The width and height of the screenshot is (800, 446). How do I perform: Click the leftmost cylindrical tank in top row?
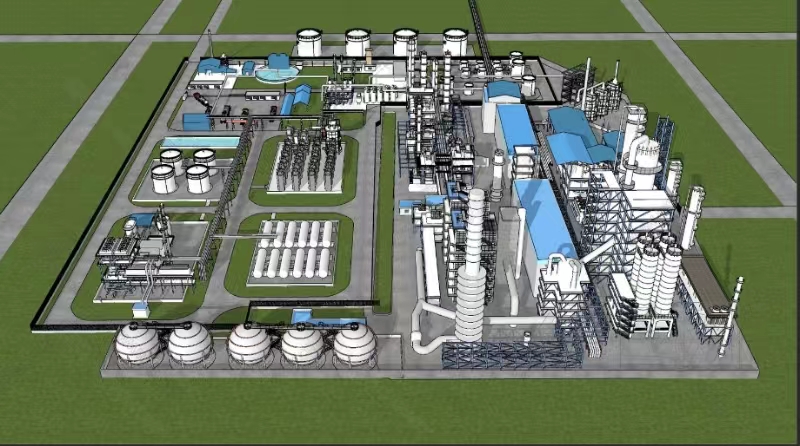308,43
